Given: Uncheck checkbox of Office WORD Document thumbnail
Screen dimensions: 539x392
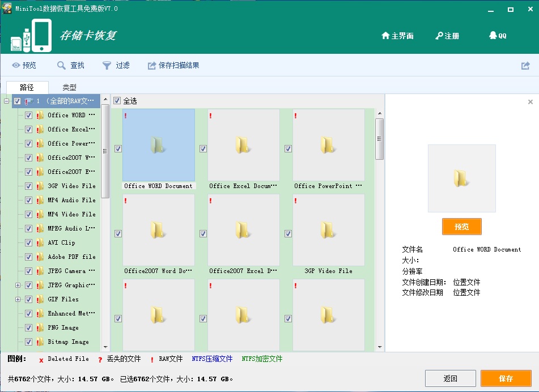Looking at the screenshot, I should (118, 149).
